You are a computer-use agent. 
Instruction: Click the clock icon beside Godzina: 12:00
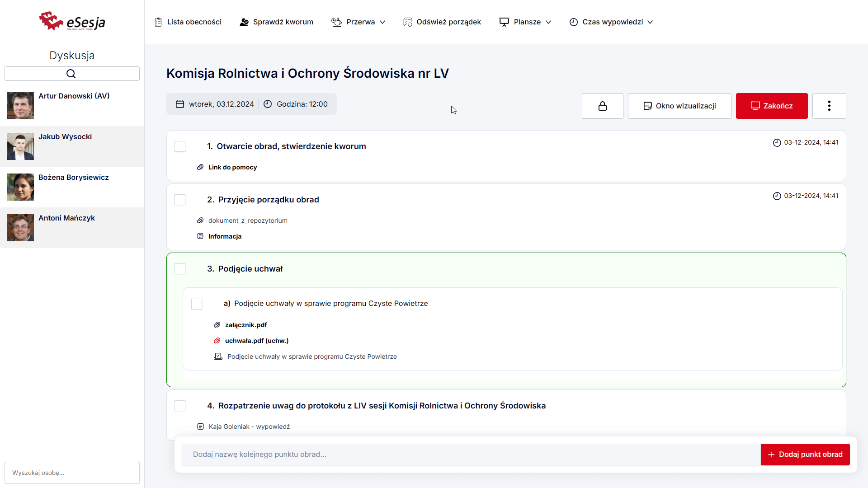point(268,104)
